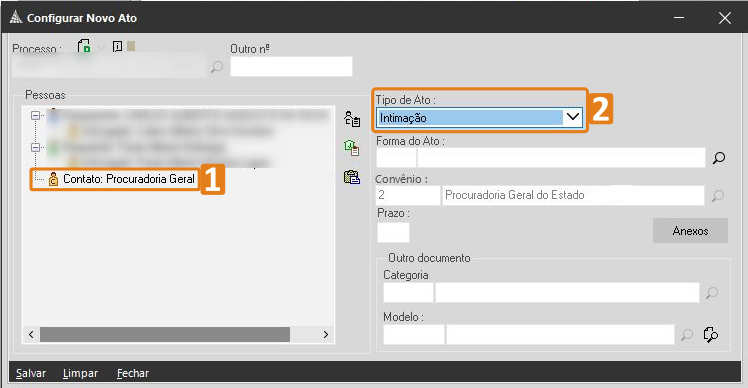This screenshot has width=748, height=388.
Task: Click the Forma do Ato description field
Action: point(561,157)
